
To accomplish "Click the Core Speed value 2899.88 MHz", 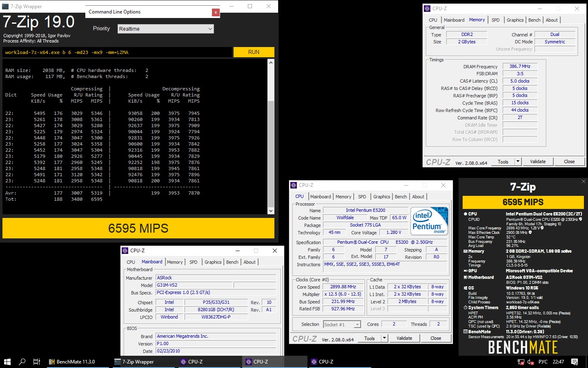I will click(343, 287).
